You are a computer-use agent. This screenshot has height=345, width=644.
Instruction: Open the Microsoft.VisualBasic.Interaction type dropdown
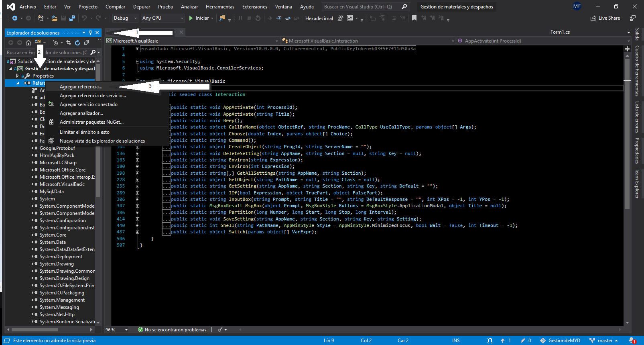coord(368,41)
